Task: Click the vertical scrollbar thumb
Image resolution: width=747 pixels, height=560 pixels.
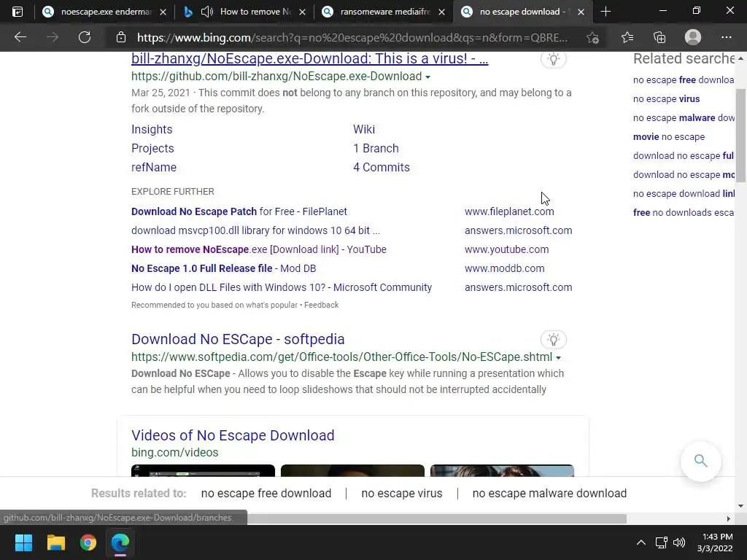Action: click(740, 136)
